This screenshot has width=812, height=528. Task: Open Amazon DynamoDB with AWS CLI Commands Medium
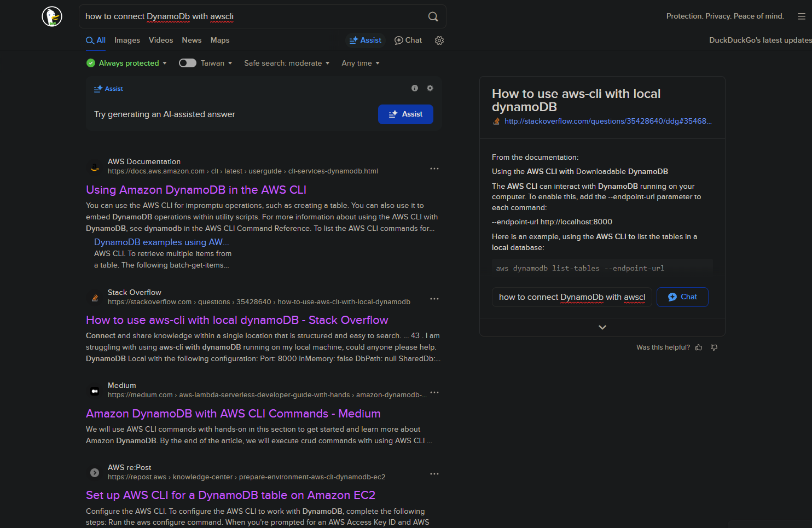coord(233,414)
